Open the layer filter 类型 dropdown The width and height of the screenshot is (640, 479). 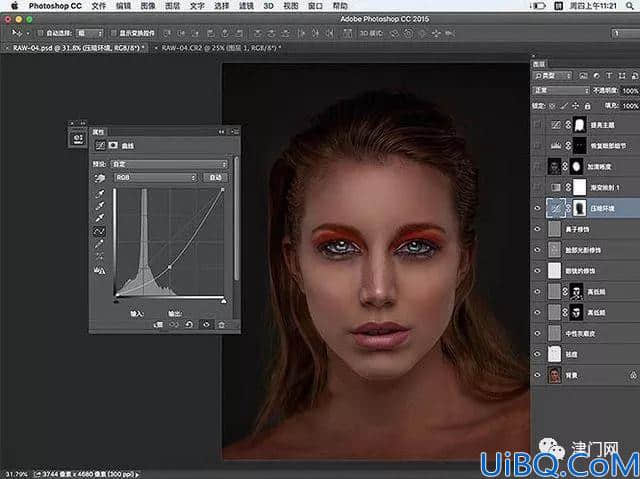point(552,76)
